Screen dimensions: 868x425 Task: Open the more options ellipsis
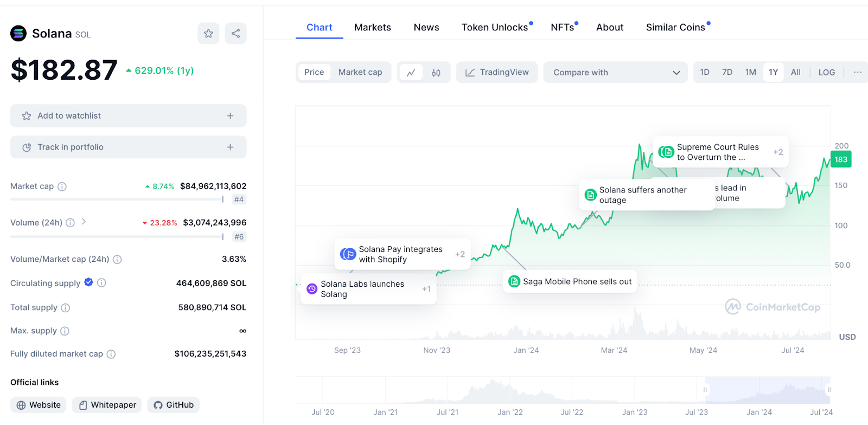coord(857,72)
